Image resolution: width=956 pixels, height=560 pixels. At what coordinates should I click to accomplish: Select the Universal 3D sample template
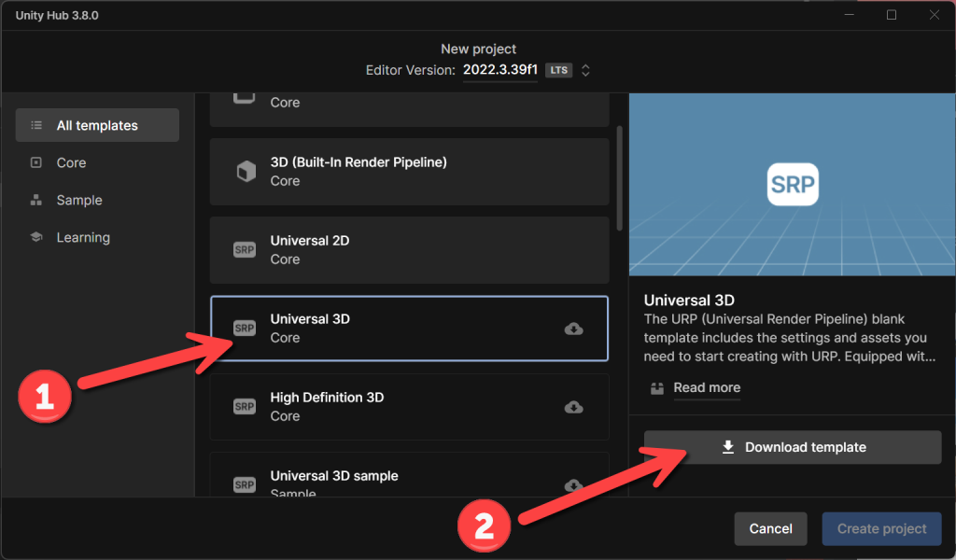point(409,475)
